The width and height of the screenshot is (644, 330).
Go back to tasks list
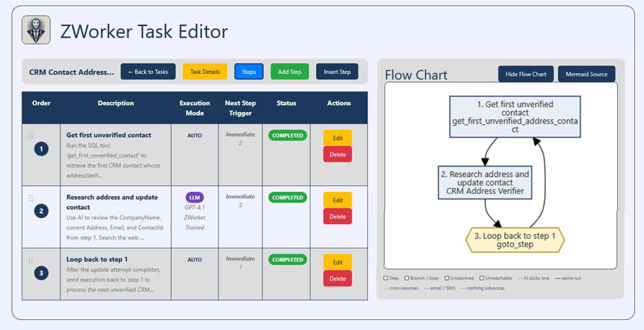[x=148, y=71]
